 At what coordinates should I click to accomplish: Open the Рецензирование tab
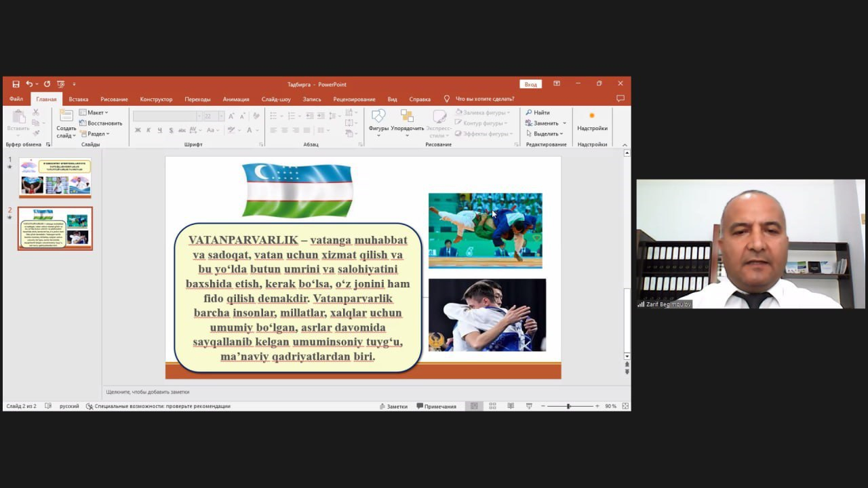pos(354,99)
